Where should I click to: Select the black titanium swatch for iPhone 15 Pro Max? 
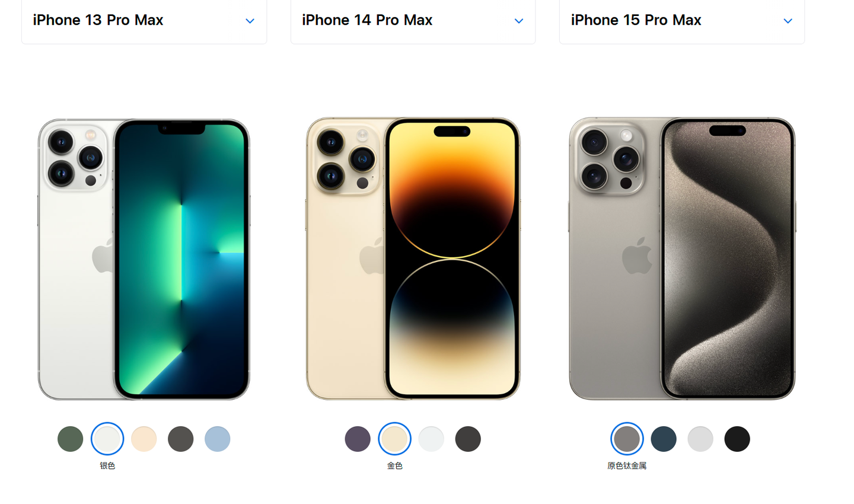[737, 439]
